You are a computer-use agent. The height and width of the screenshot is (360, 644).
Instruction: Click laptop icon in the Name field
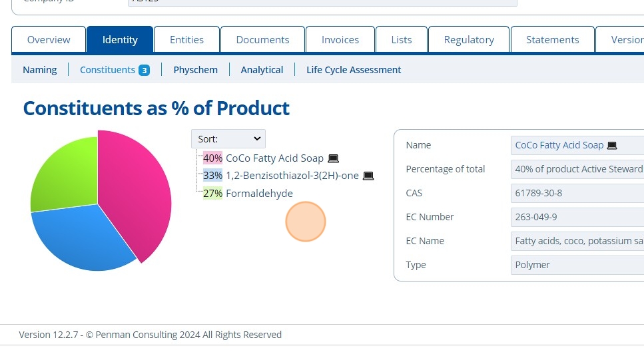tap(612, 145)
